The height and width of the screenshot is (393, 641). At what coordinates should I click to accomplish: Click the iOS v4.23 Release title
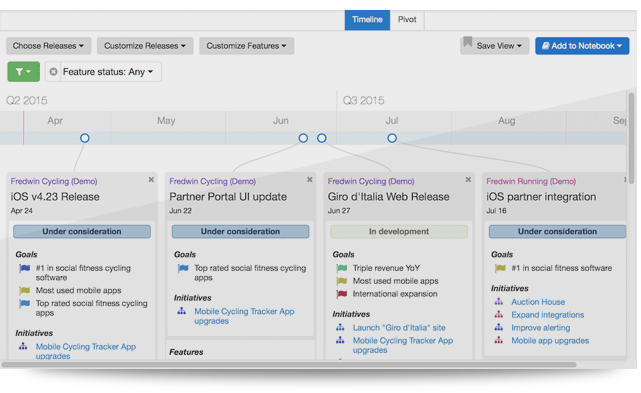coord(55,197)
